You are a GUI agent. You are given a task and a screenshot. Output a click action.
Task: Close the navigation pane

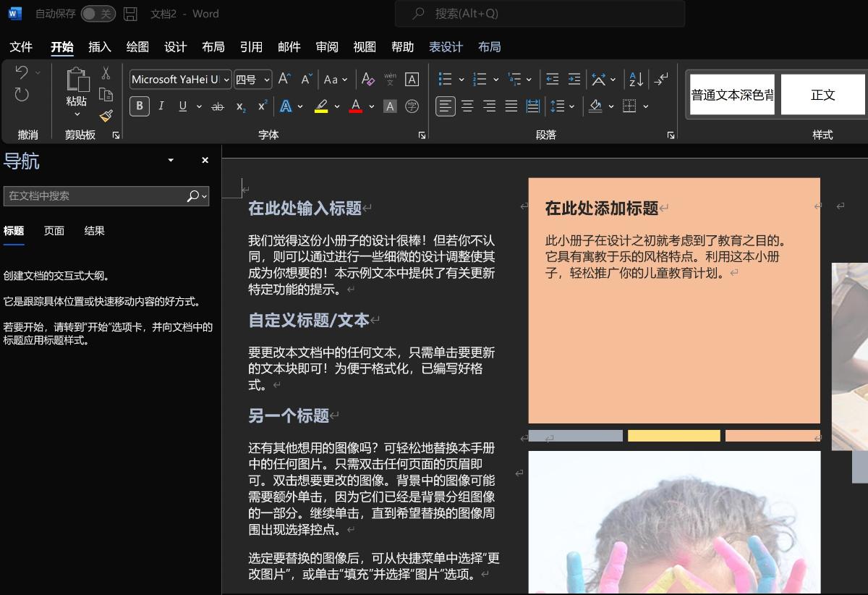(205, 160)
